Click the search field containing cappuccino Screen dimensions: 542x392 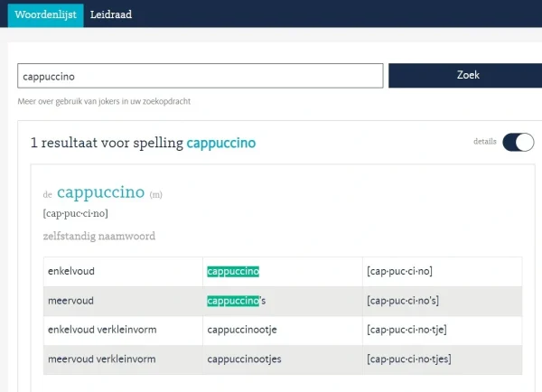pos(201,76)
